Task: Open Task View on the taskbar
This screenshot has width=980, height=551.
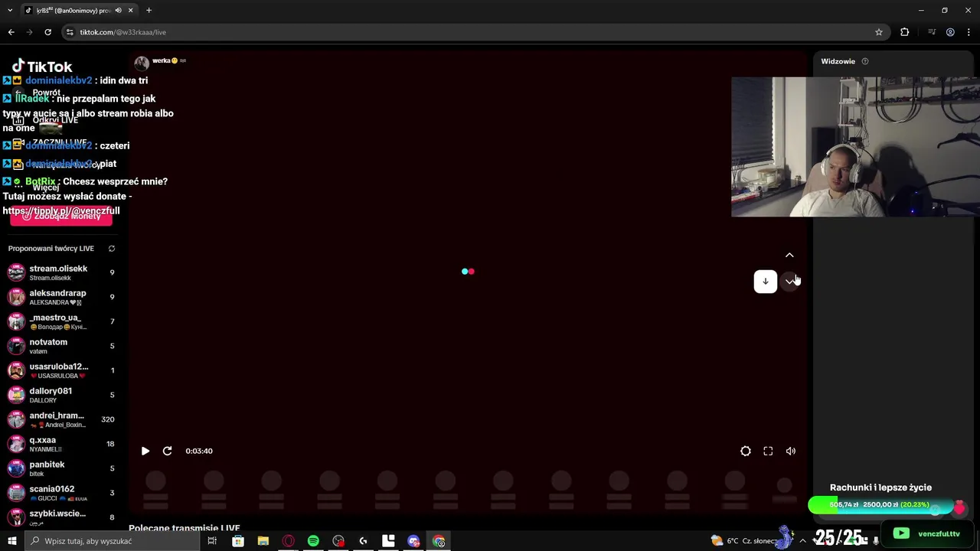Action: 212,541
